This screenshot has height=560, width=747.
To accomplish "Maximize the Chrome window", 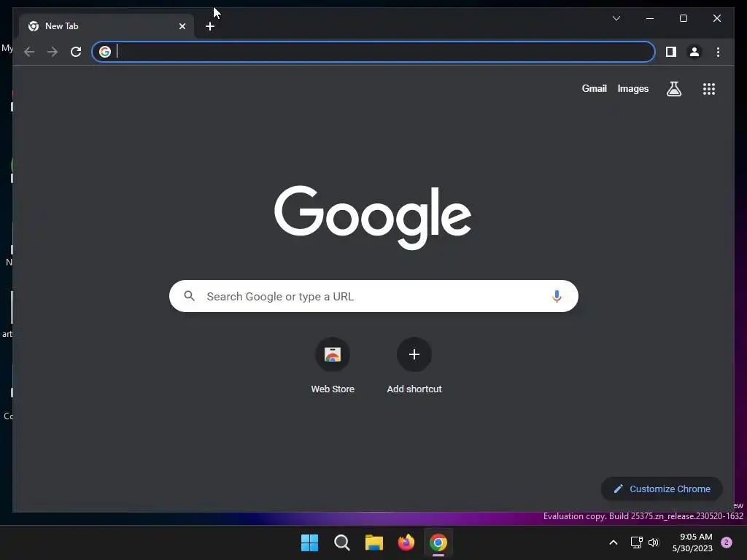I will pos(683,18).
